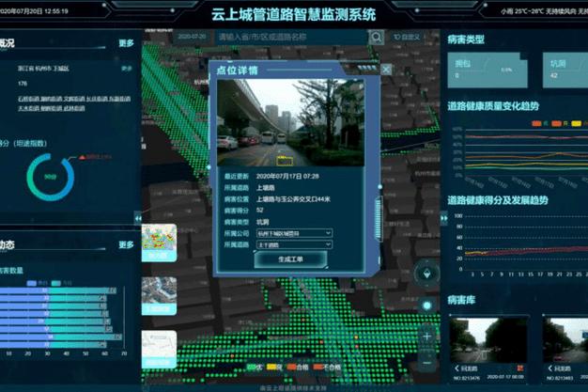Click the 云上城管道路智慧监测系统 title

pyautogui.click(x=294, y=14)
